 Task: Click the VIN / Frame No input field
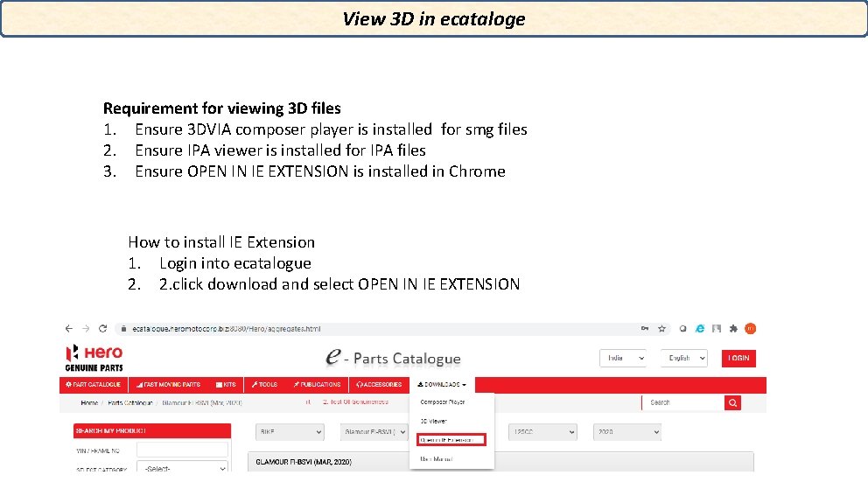pos(183,450)
